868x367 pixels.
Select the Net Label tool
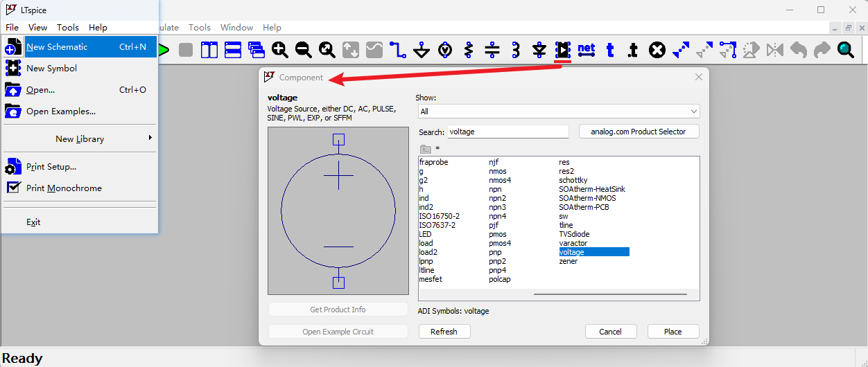click(x=587, y=50)
